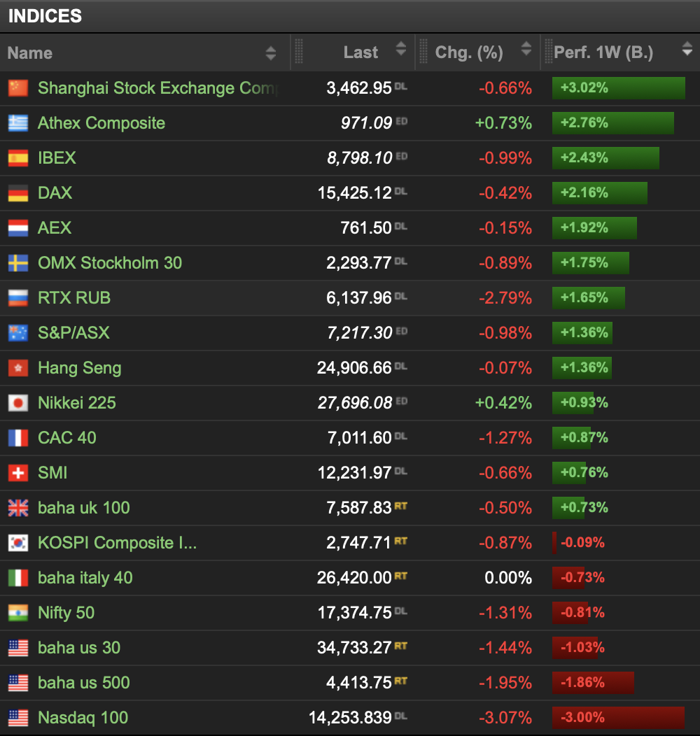The width and height of the screenshot is (700, 736).
Task: Open the DAX index link
Action: pos(55,193)
